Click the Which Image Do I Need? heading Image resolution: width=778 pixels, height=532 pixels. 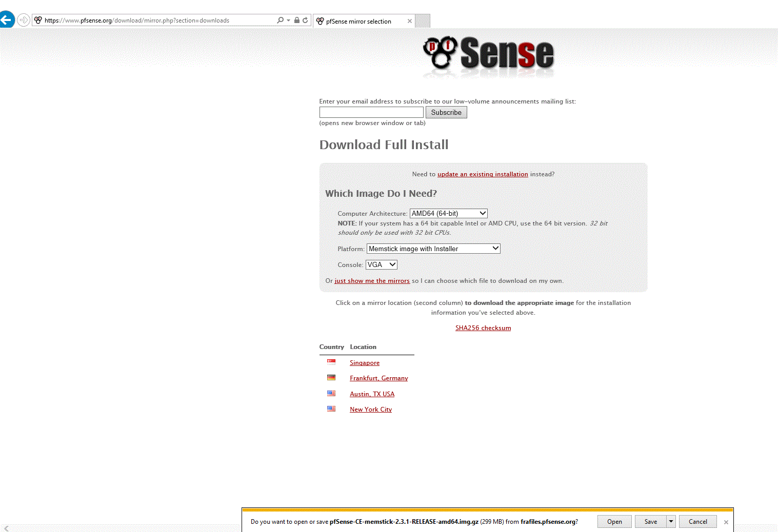(x=381, y=193)
